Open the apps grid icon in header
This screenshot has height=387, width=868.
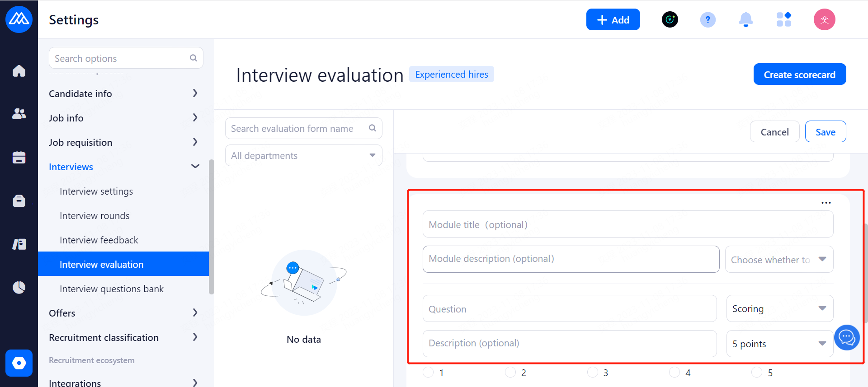(783, 20)
